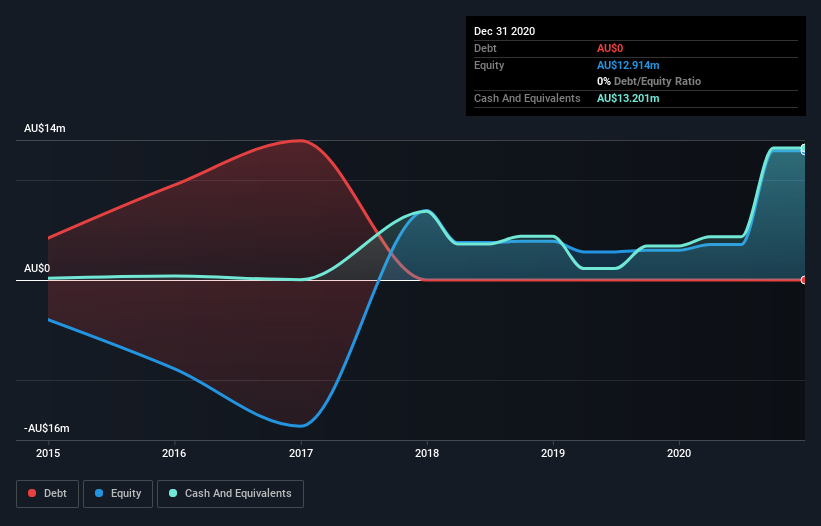Click the 0% Debt/Equity Ratio text

tap(649, 81)
